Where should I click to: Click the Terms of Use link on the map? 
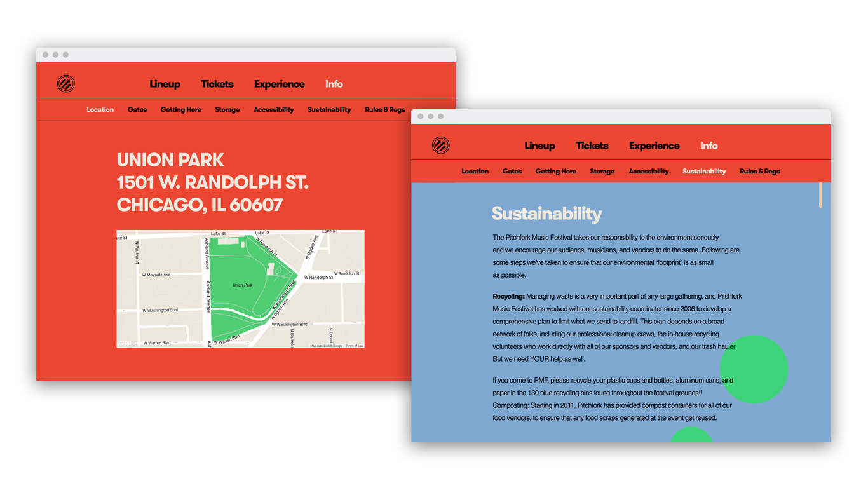355,346
